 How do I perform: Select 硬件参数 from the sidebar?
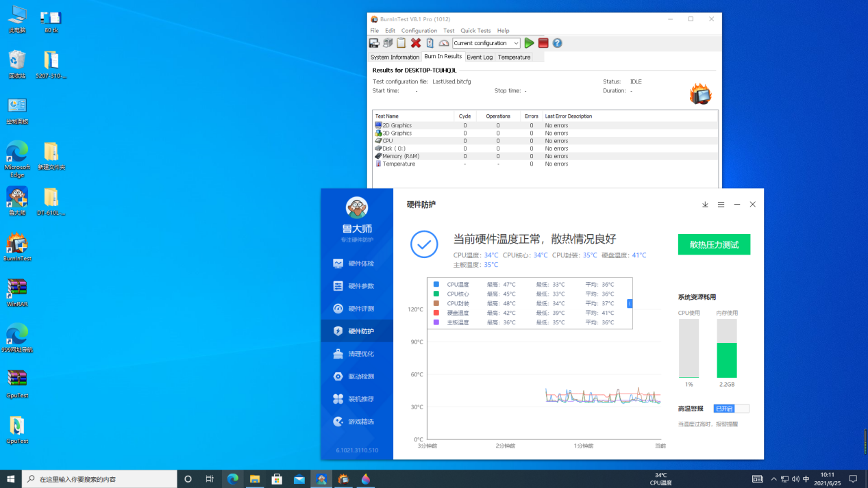[356, 285]
